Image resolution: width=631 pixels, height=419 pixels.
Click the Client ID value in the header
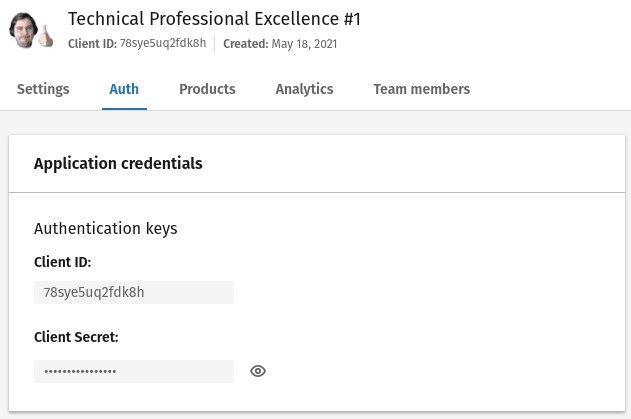click(x=163, y=44)
